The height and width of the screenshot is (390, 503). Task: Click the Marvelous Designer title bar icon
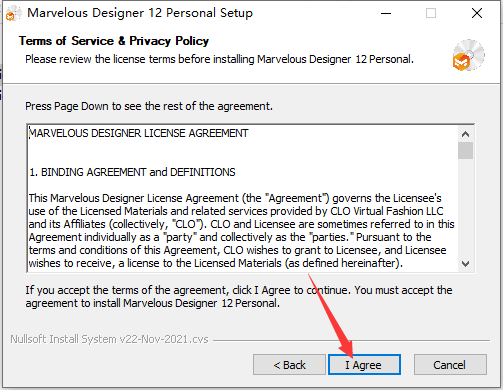(x=13, y=13)
